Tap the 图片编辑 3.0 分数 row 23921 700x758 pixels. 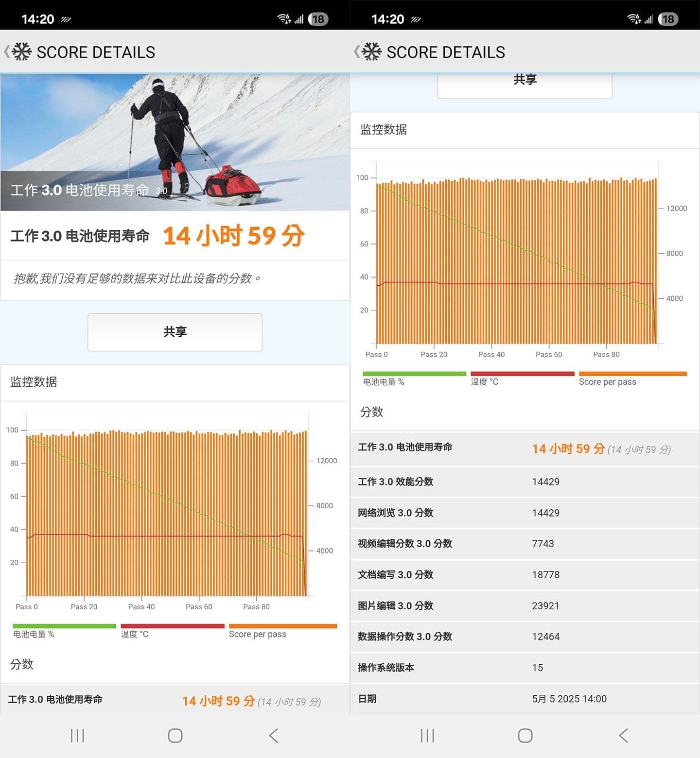[x=525, y=606]
